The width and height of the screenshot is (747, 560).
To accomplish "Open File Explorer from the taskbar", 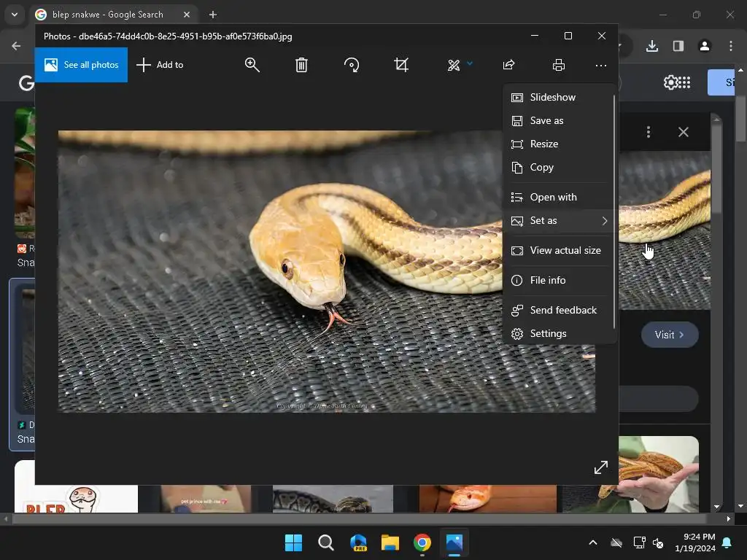I will [390, 542].
